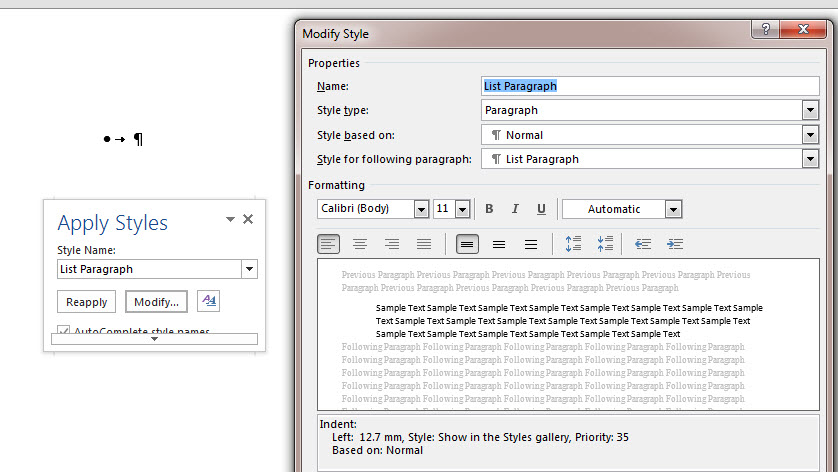The height and width of the screenshot is (472, 838).
Task: Click the style Name input field
Action: click(x=650, y=86)
